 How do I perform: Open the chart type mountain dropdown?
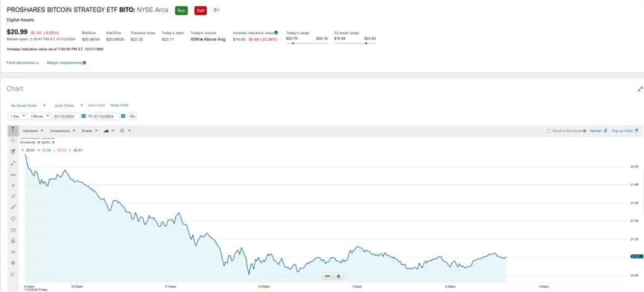coord(108,131)
